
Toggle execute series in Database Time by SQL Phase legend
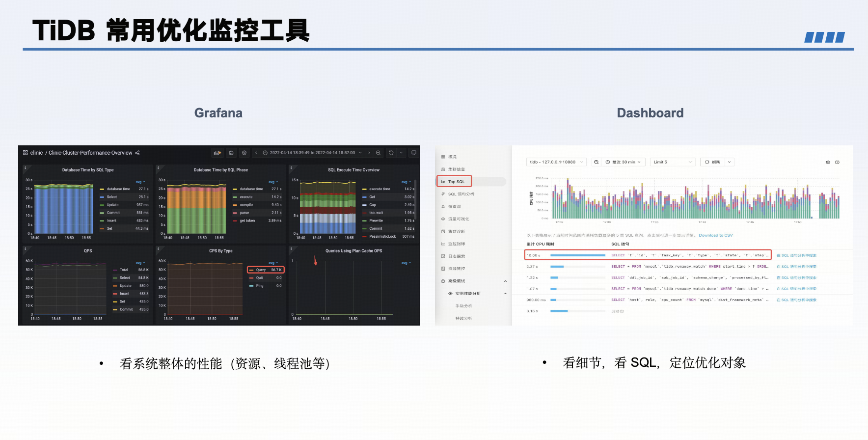[x=246, y=197]
